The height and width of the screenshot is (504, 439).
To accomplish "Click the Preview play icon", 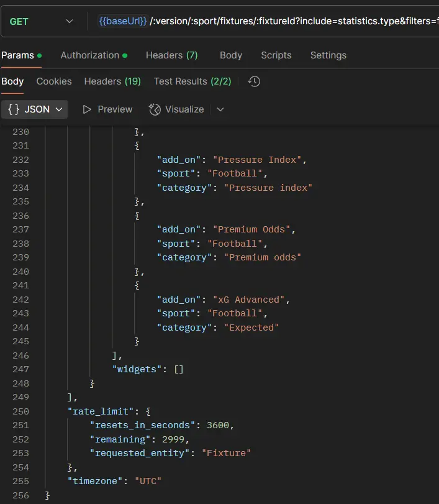I will pos(87,109).
